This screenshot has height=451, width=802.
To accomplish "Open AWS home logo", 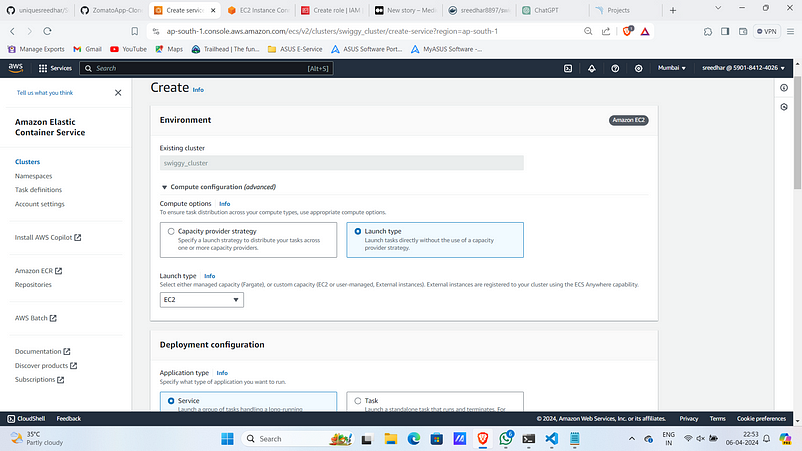I will click(15, 67).
